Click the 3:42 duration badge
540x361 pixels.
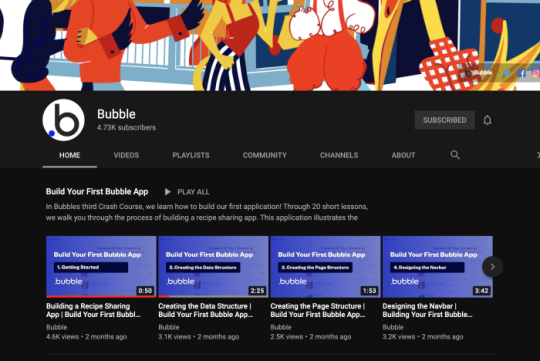pyautogui.click(x=481, y=291)
